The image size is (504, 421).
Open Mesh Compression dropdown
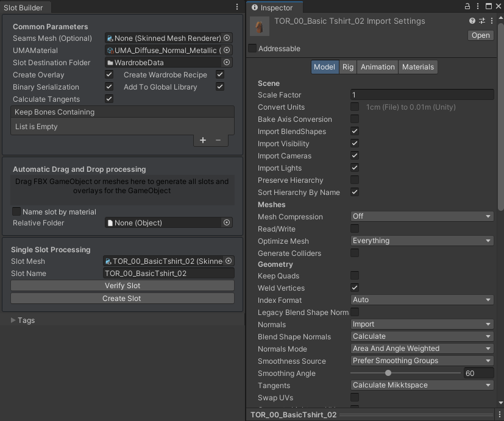click(422, 216)
